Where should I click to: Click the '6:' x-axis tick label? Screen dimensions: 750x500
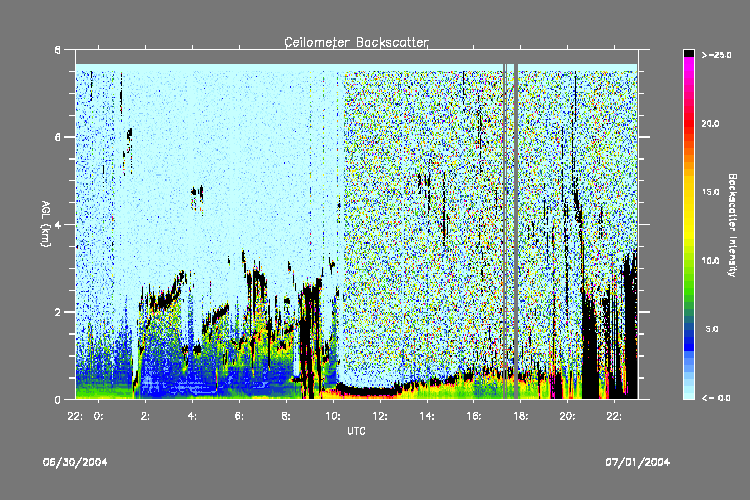(239, 416)
